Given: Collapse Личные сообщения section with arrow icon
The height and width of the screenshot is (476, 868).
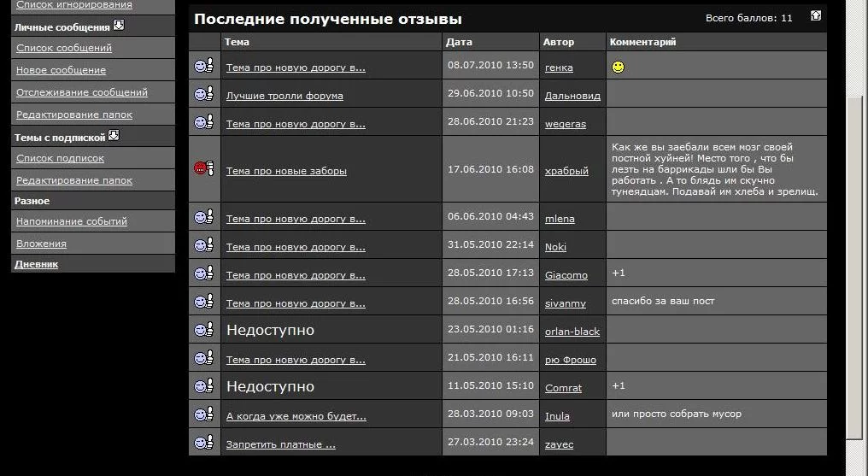Looking at the screenshot, I should pyautogui.click(x=119, y=25).
